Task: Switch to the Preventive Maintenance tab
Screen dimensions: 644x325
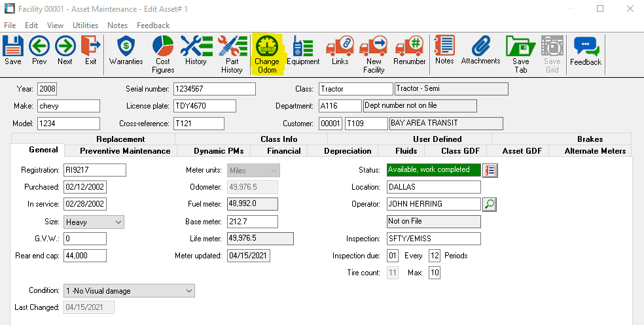Action: [x=125, y=151]
